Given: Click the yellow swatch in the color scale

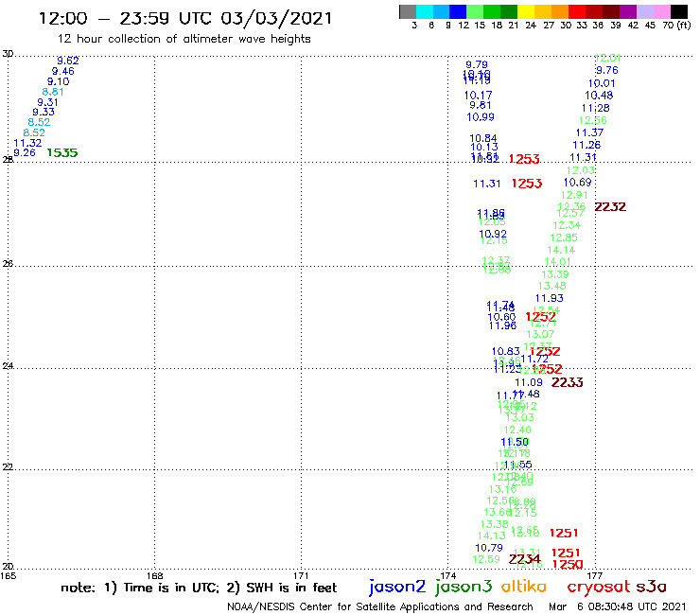Looking at the screenshot, I should (526, 11).
